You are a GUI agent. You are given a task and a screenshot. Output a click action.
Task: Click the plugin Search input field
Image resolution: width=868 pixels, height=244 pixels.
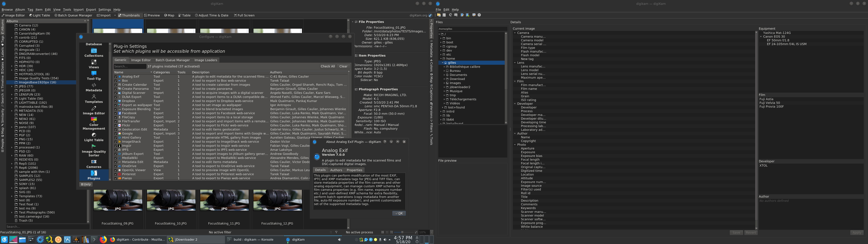point(130,66)
